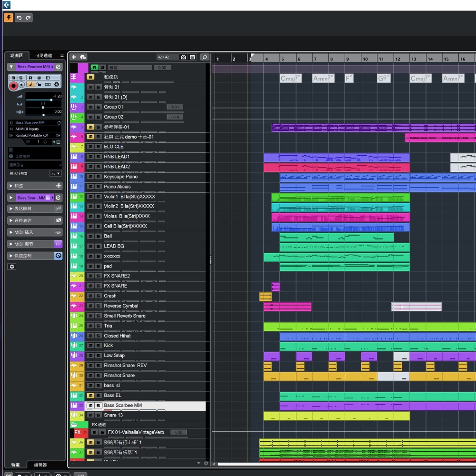Expand the MIDI 调节 inspector section

pos(11,244)
